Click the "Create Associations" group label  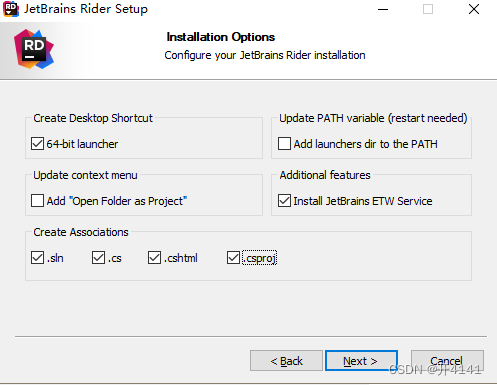pyautogui.click(x=81, y=232)
